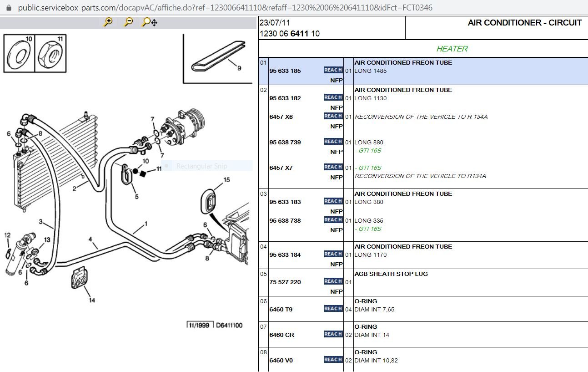
Task: Click REACH badge for part 6460 V0
Action: 333,360
